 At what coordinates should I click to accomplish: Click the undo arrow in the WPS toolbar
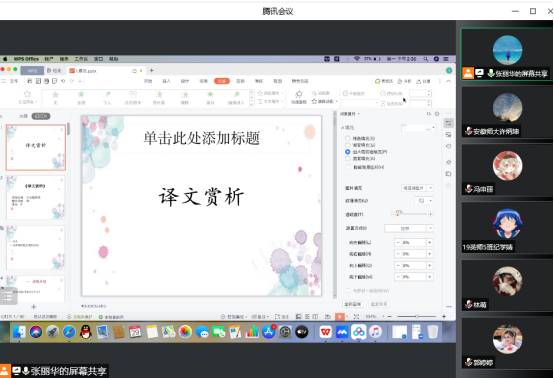[x=63, y=81]
